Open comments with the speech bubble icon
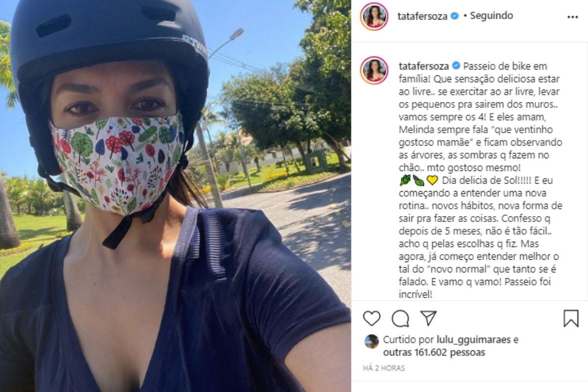588x392 pixels. [x=400, y=318]
